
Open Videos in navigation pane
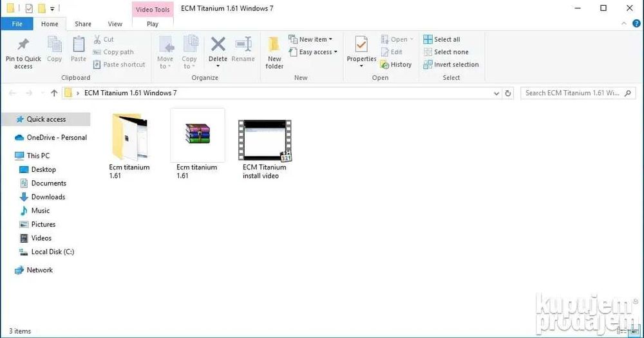coord(35,238)
